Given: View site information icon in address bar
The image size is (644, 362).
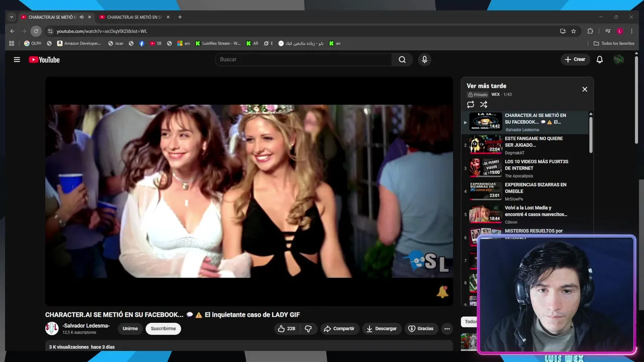Looking at the screenshot, I should (x=50, y=31).
